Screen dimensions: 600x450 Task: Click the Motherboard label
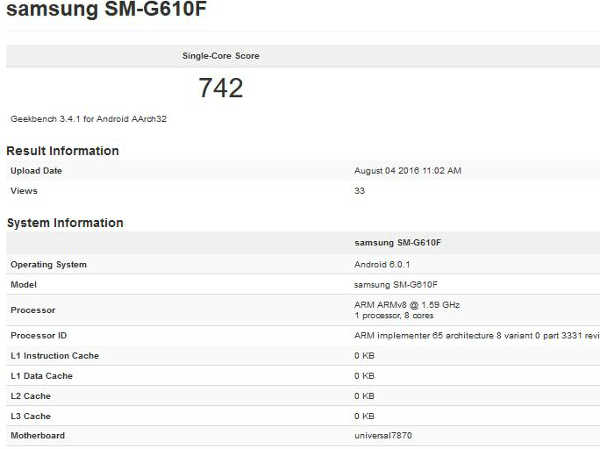coord(38,435)
